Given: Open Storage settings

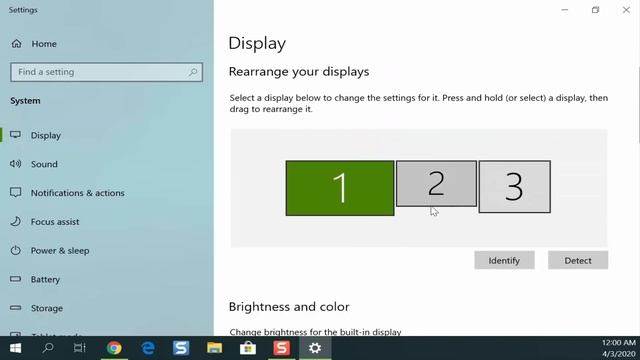Looking at the screenshot, I should [x=47, y=308].
